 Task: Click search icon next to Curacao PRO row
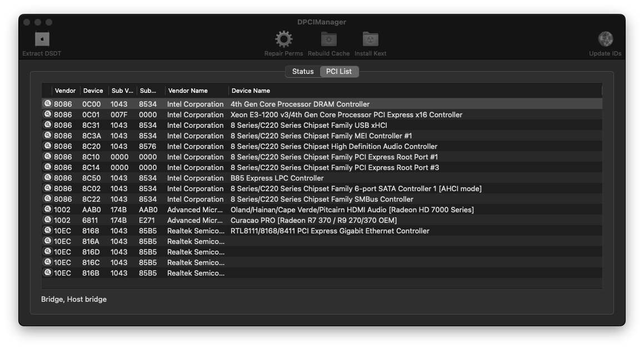click(x=48, y=220)
